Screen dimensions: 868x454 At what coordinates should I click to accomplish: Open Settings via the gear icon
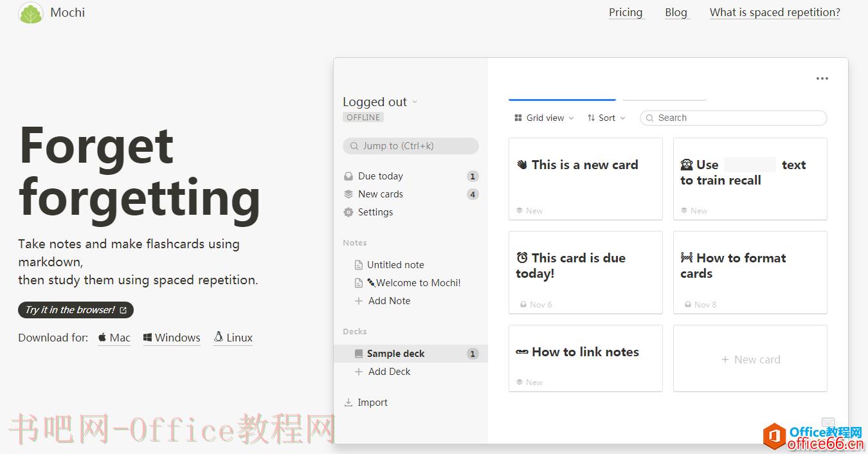pos(348,212)
